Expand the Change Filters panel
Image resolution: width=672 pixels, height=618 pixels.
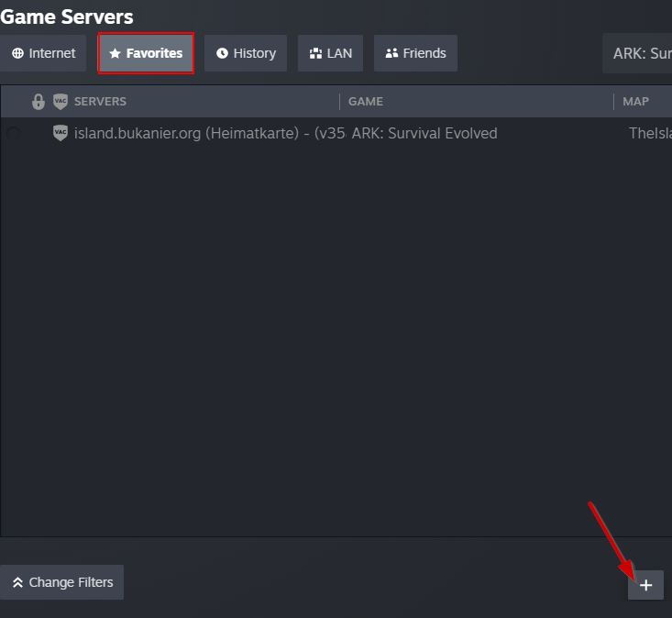pos(62,582)
